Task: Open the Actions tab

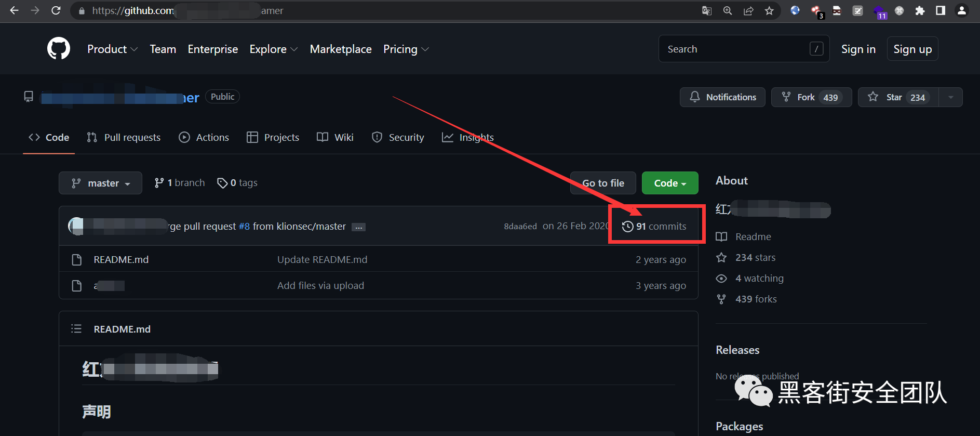Action: (204, 137)
